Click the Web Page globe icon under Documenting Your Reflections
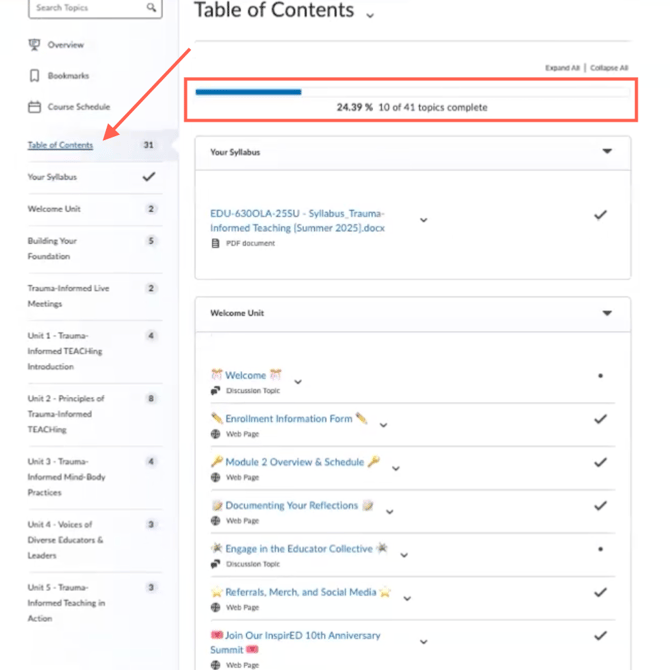The height and width of the screenshot is (670, 670). [215, 521]
